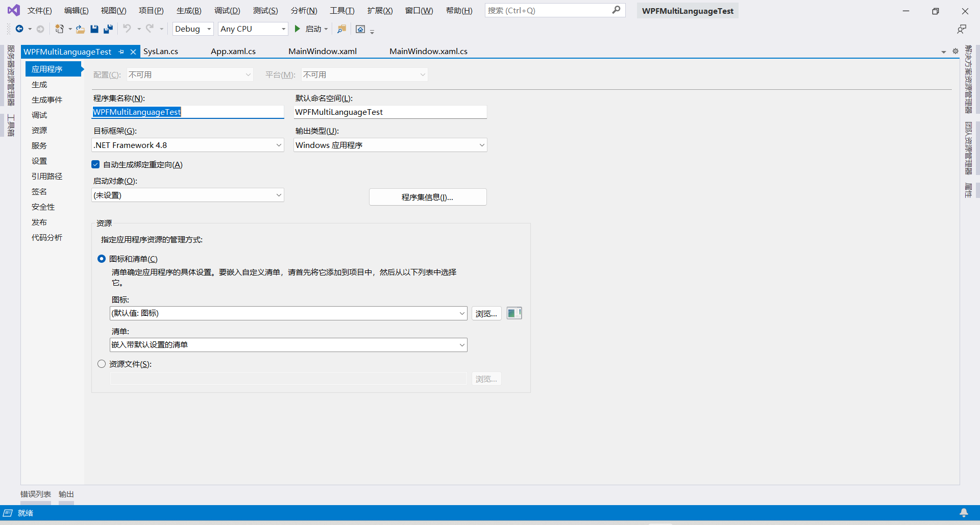This screenshot has height=525, width=980.
Task: Open the 错误列表 panel tab
Action: click(x=36, y=494)
